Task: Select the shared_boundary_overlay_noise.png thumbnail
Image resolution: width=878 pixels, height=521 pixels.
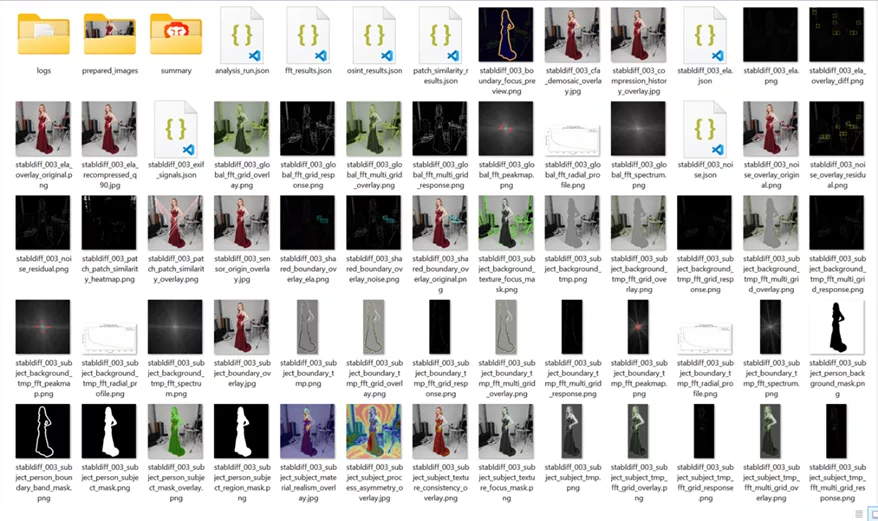Action: (373, 222)
